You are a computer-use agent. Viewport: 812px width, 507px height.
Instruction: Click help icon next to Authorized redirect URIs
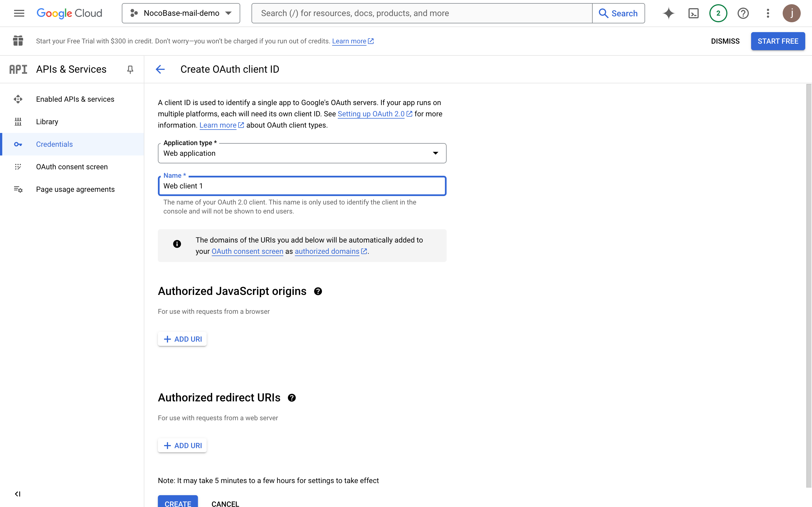292,398
